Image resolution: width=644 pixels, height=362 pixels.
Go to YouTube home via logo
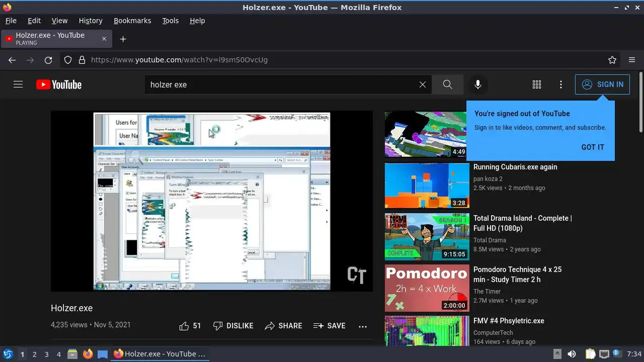point(59,84)
